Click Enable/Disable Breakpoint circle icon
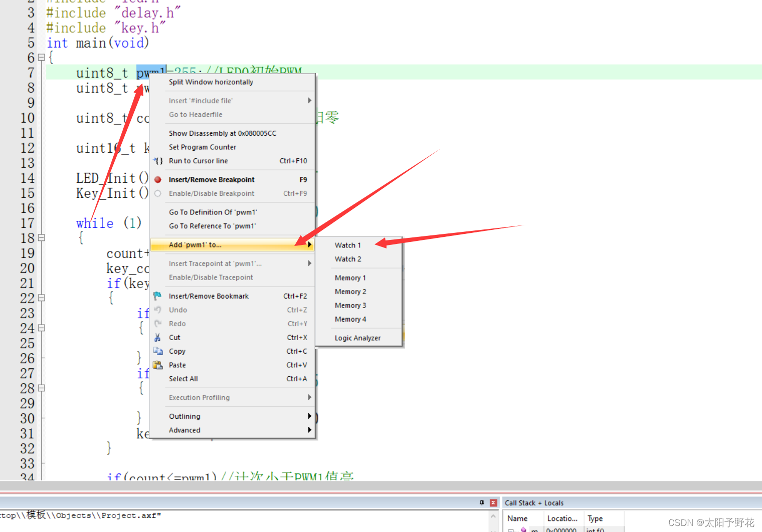This screenshot has width=762, height=532. coord(158,193)
